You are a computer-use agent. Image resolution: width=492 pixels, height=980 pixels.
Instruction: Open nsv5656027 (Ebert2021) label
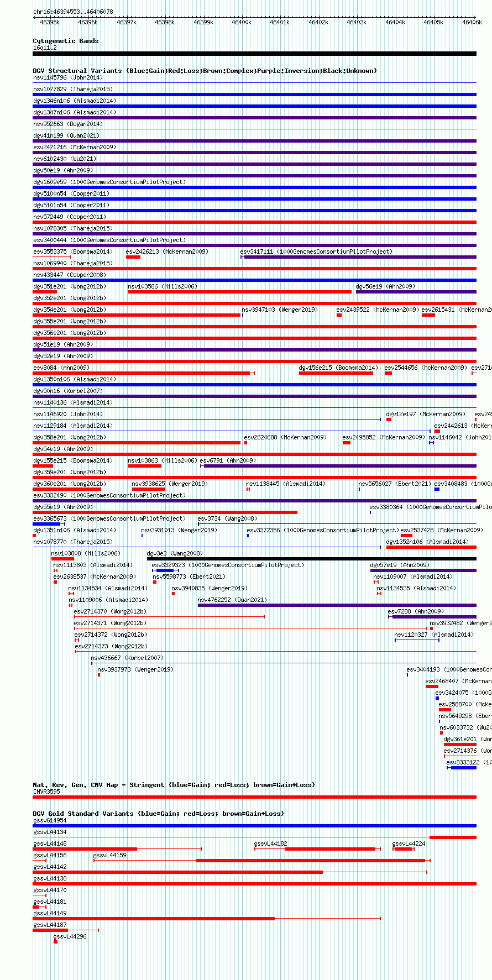(x=395, y=484)
